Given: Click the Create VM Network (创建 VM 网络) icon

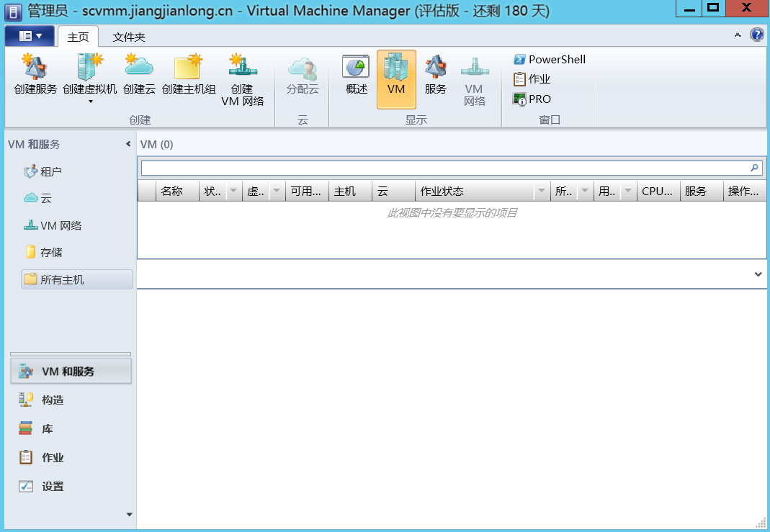Looking at the screenshot, I should pyautogui.click(x=243, y=79).
